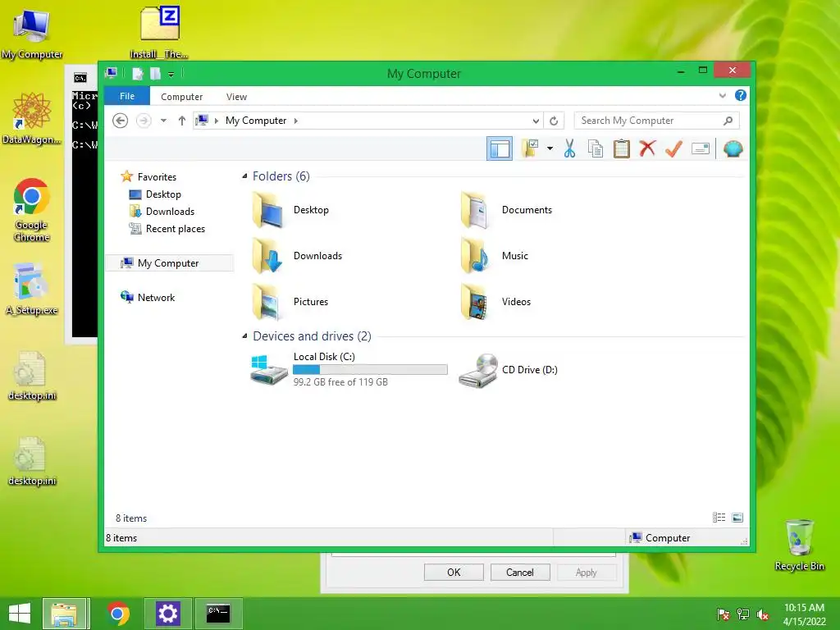Select the Documents folder icon

(x=475, y=210)
